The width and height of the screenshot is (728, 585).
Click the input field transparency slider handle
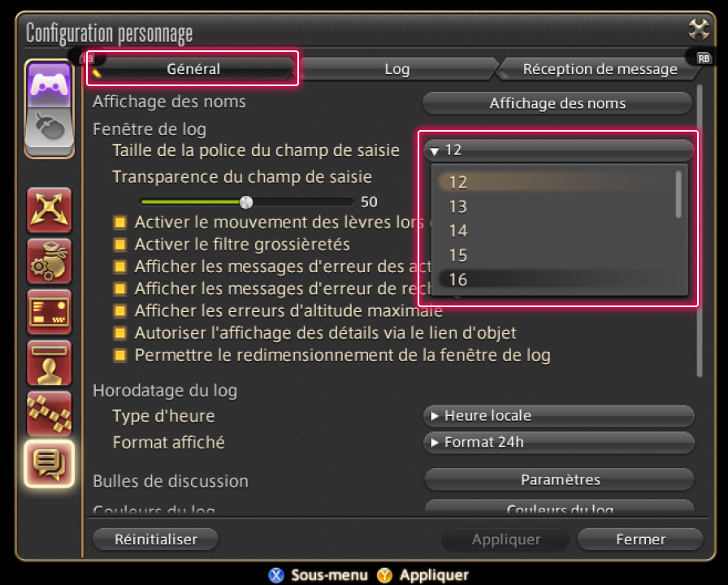245,202
